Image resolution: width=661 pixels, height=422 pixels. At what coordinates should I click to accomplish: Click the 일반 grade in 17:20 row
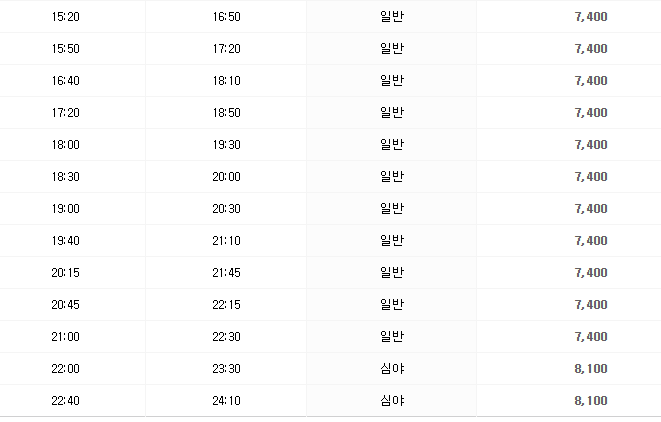[392, 112]
